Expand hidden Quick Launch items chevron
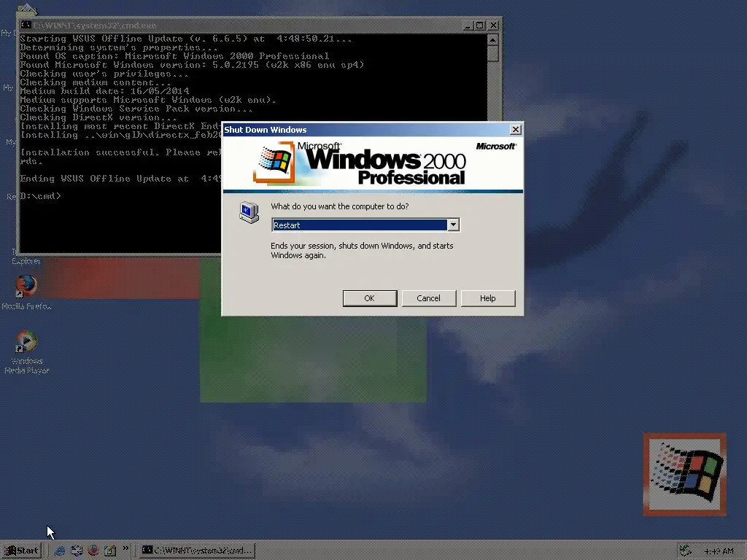The height and width of the screenshot is (560, 747). point(125,548)
